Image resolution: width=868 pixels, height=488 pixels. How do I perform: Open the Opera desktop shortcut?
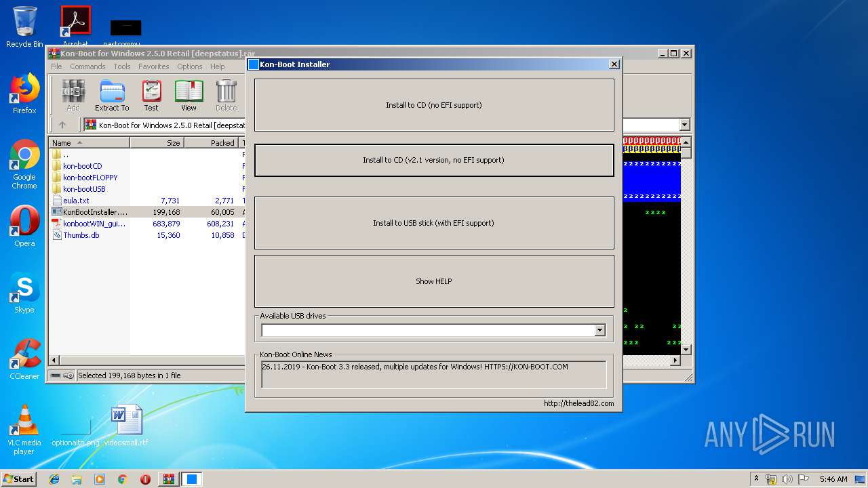24,226
